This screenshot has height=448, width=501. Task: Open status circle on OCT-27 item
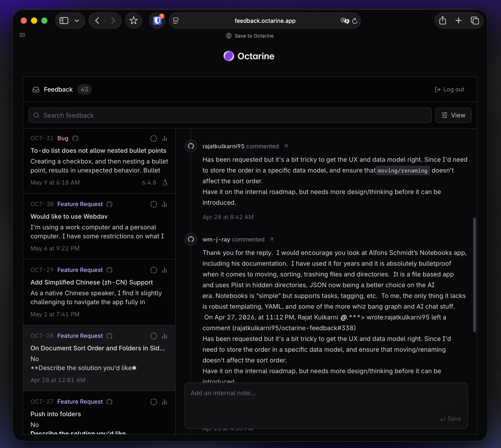point(154,402)
